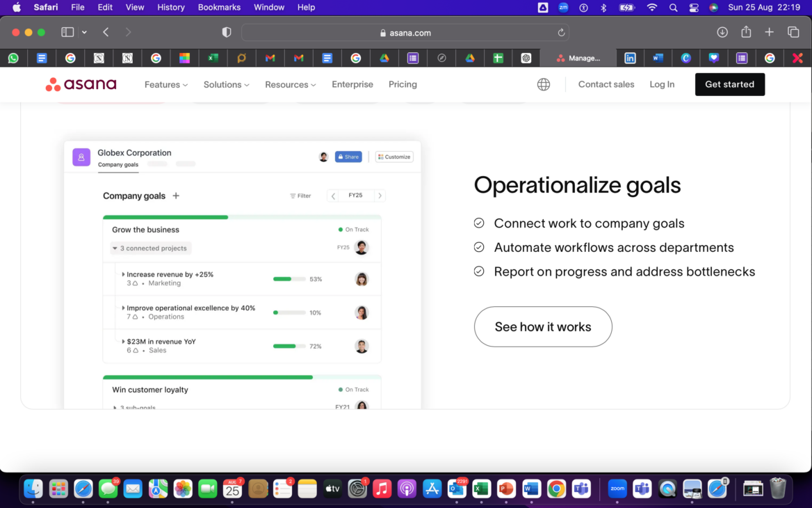This screenshot has width=812, height=508.
Task: Click checkmark beside Connect work to company goals
Action: (x=479, y=223)
